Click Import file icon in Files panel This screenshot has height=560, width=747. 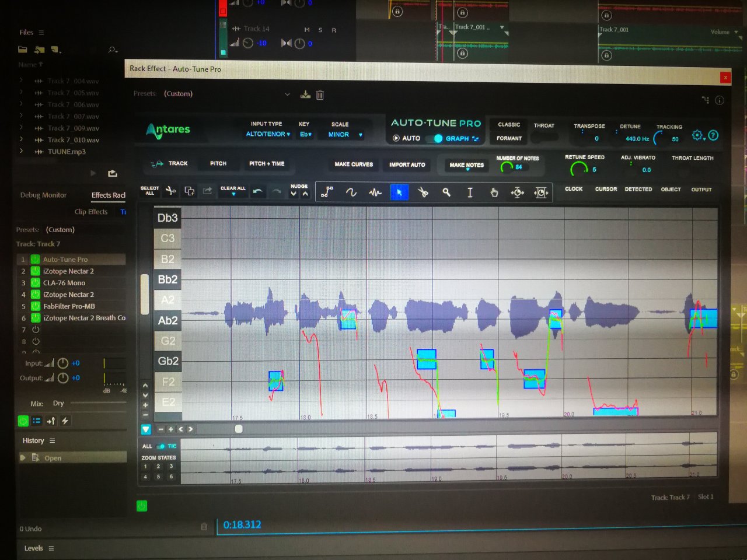click(40, 50)
